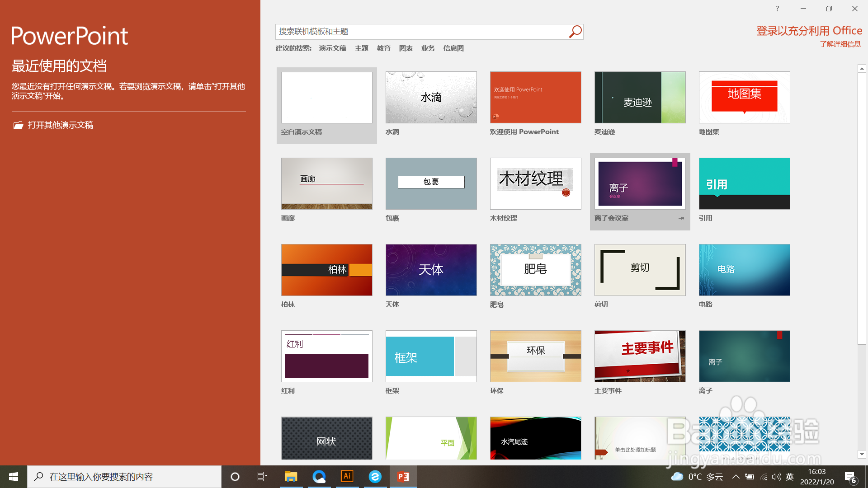
Task: Select the 地图集 template thumbnail
Action: (x=745, y=98)
